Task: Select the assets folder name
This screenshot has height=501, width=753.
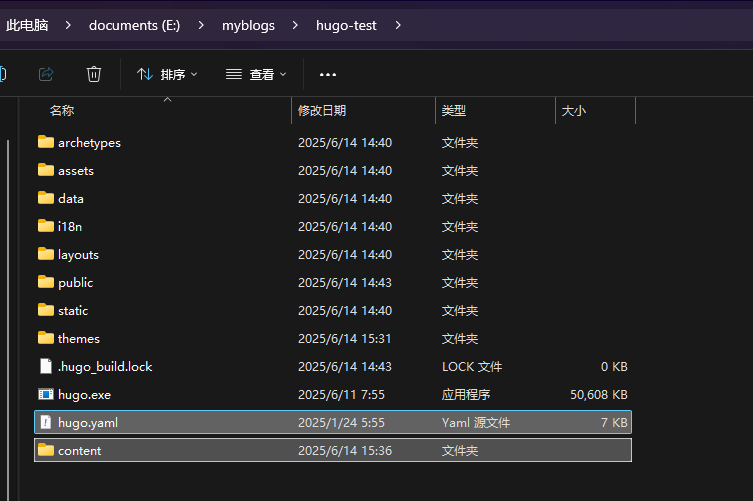Action: coord(76,171)
